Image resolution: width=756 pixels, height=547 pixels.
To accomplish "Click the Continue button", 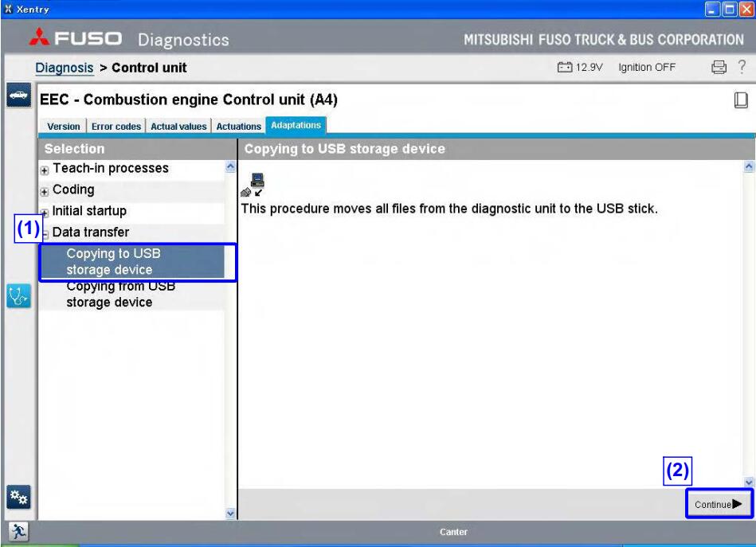I will (719, 504).
